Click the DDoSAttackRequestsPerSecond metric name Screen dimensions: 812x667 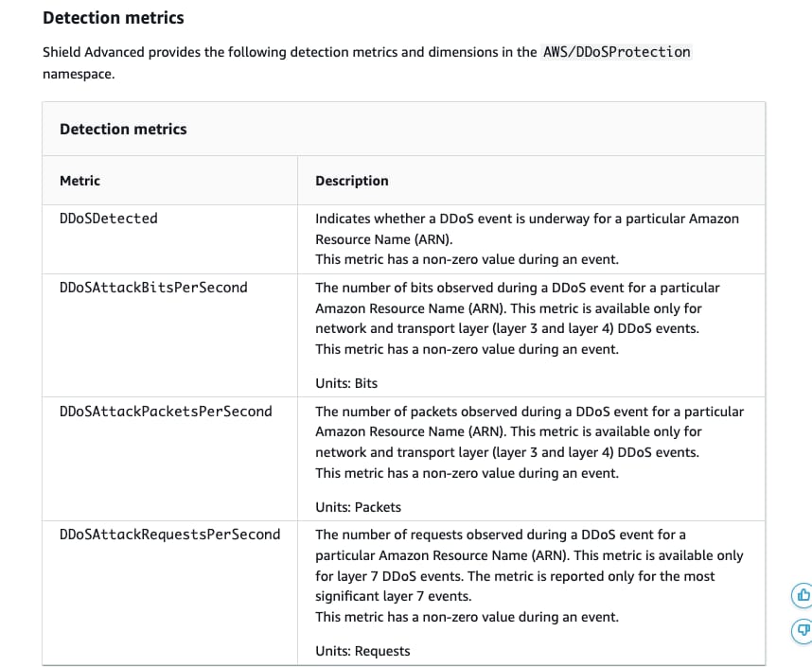[169, 535]
